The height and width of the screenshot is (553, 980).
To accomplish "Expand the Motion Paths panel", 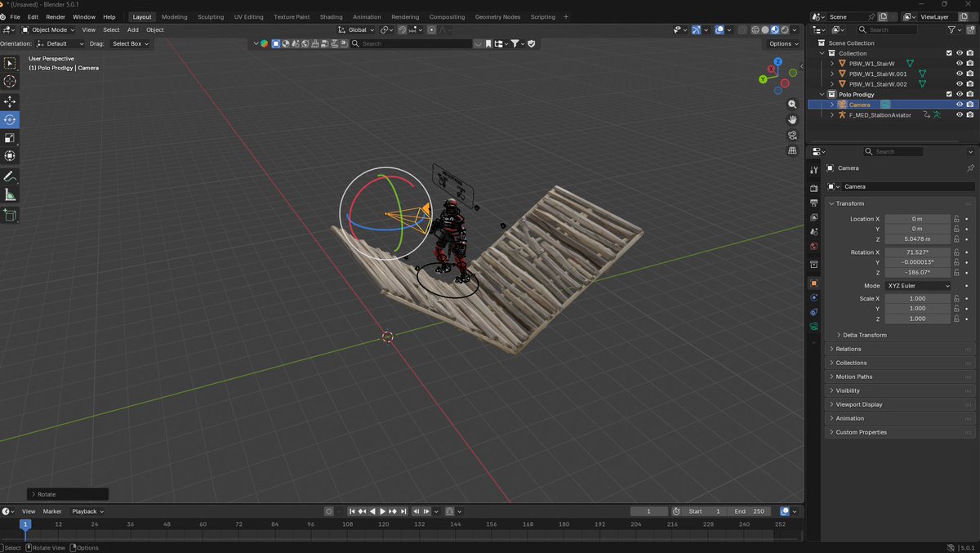I will coord(853,377).
